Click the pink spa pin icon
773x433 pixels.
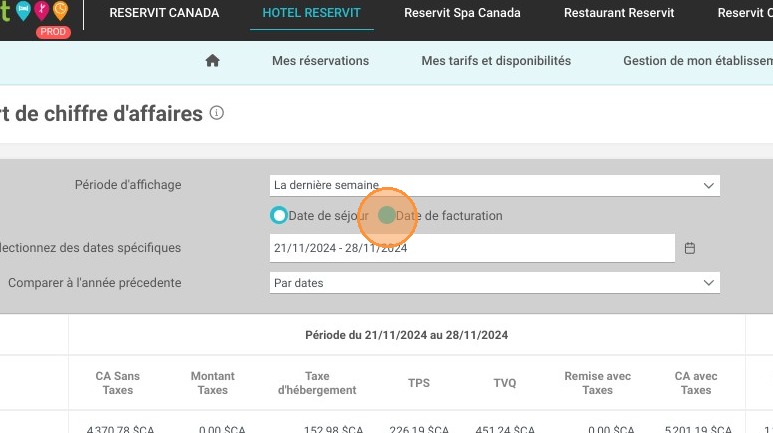42,10
